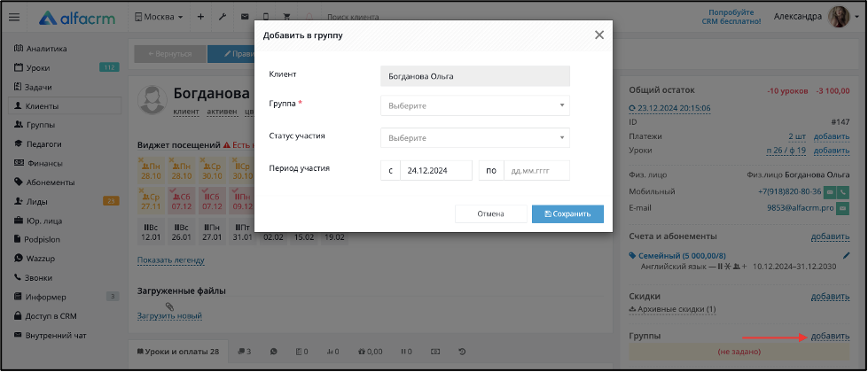
Task: Select the history clock tab icon
Action: click(463, 352)
